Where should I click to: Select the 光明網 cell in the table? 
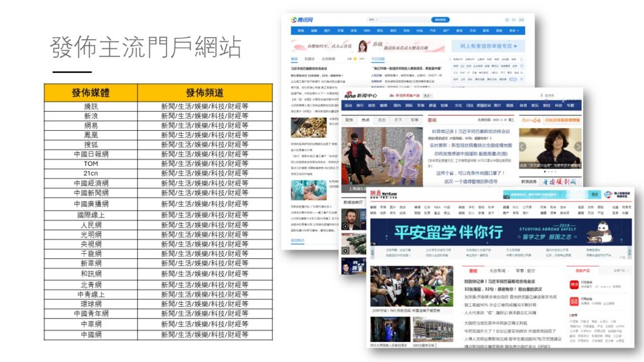tap(91, 234)
